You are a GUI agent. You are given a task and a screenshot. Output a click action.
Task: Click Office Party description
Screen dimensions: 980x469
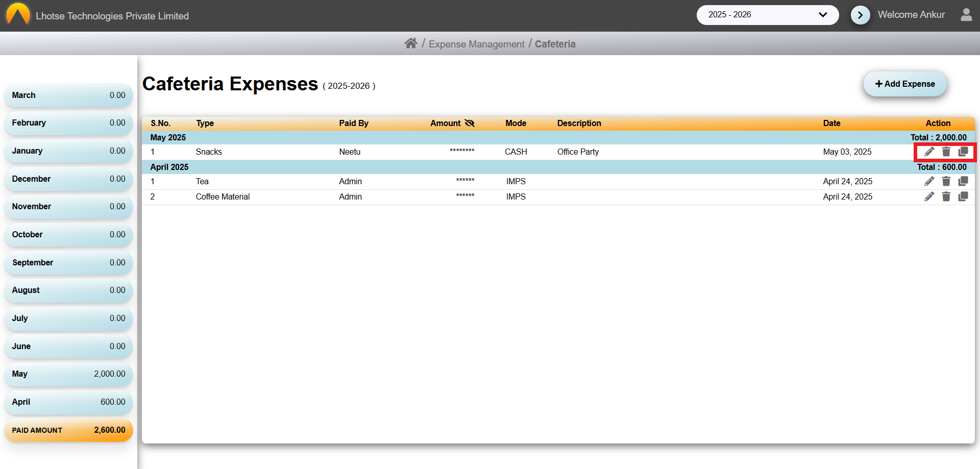pyautogui.click(x=578, y=152)
